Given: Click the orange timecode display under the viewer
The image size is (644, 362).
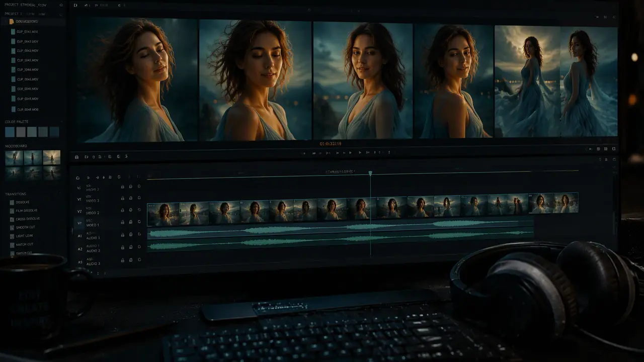Looking at the screenshot, I should 331,144.
